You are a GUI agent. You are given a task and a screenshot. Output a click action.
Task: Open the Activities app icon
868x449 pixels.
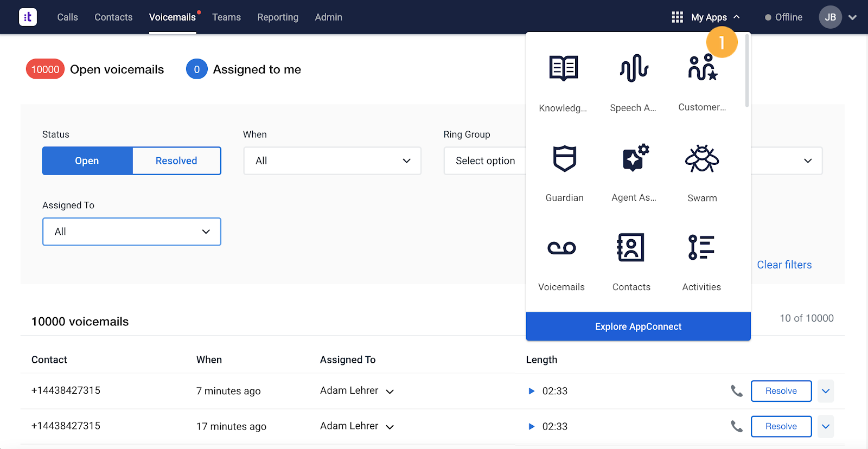point(701,247)
